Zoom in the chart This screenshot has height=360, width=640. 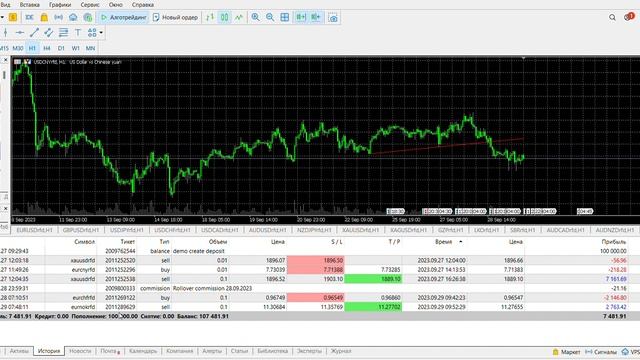tap(256, 17)
